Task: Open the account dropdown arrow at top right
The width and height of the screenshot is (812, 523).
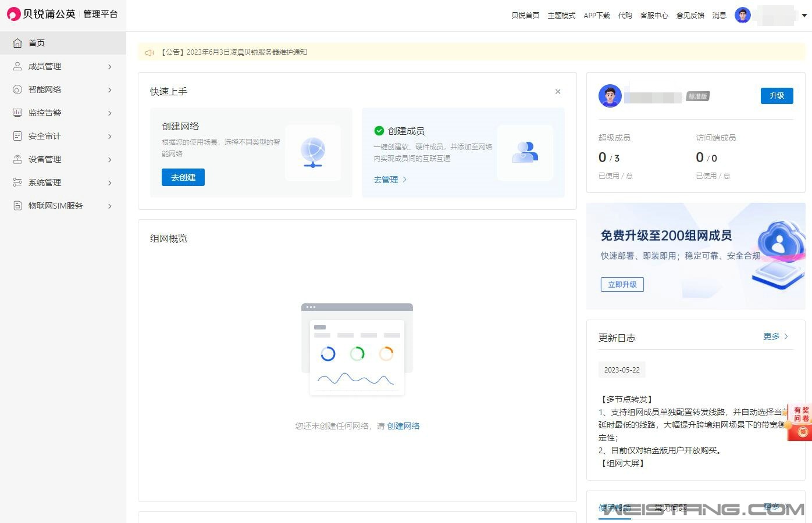Action: tap(804, 16)
